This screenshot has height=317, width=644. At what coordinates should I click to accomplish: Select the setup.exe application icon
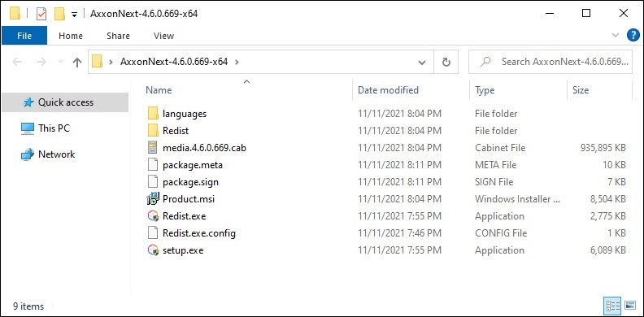[x=153, y=250]
